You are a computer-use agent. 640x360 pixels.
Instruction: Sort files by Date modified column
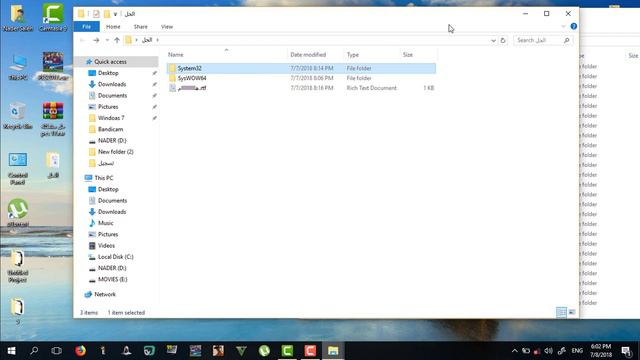tap(308, 55)
